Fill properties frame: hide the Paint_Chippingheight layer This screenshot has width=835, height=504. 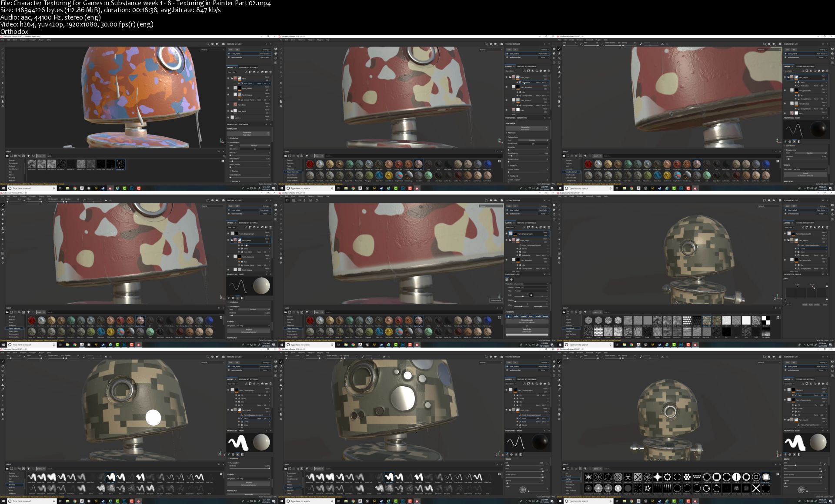click(507, 234)
